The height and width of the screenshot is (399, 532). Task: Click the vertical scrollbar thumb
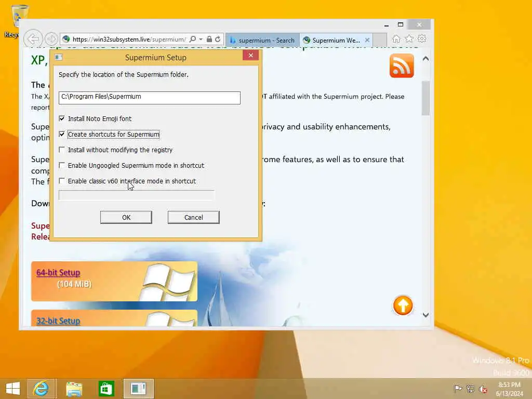point(426,98)
